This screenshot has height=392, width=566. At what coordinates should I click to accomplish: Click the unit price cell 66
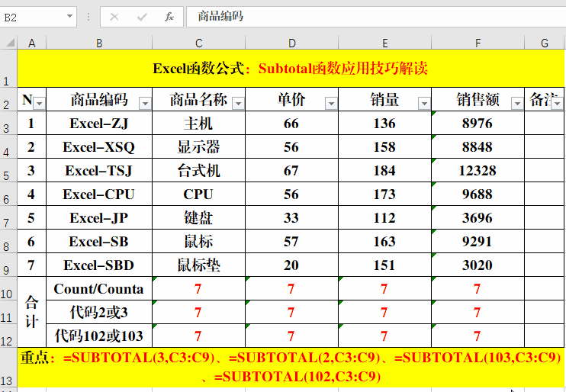tap(291, 123)
